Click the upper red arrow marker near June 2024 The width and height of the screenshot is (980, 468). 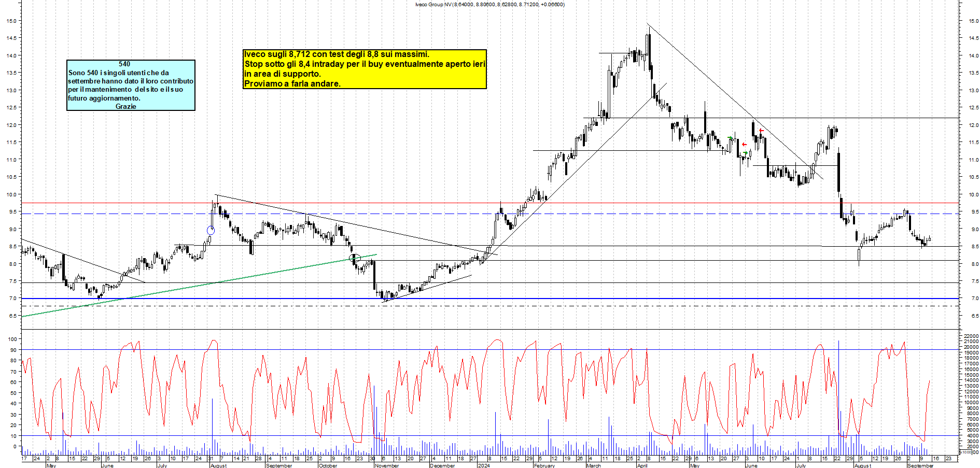click(x=761, y=131)
